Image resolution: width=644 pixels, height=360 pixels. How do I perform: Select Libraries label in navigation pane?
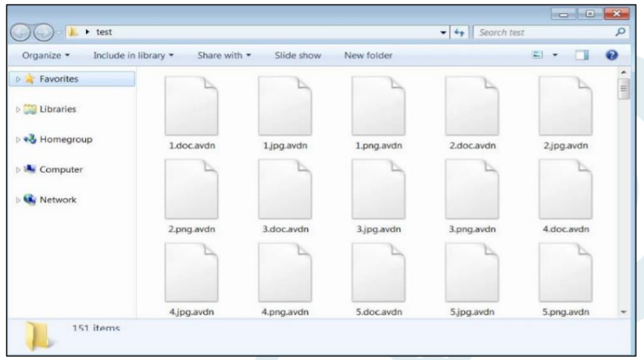pos(58,109)
